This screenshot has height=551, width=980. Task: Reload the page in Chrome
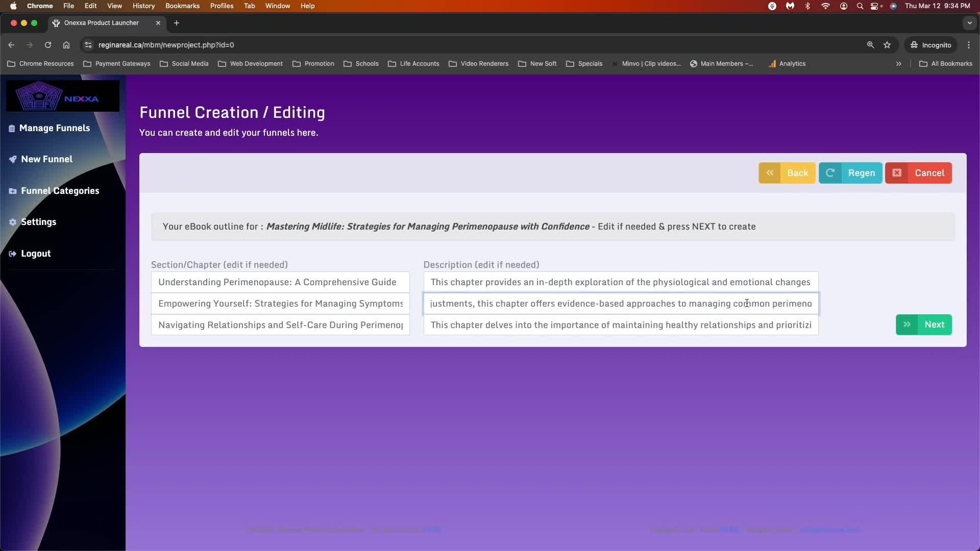click(x=48, y=45)
